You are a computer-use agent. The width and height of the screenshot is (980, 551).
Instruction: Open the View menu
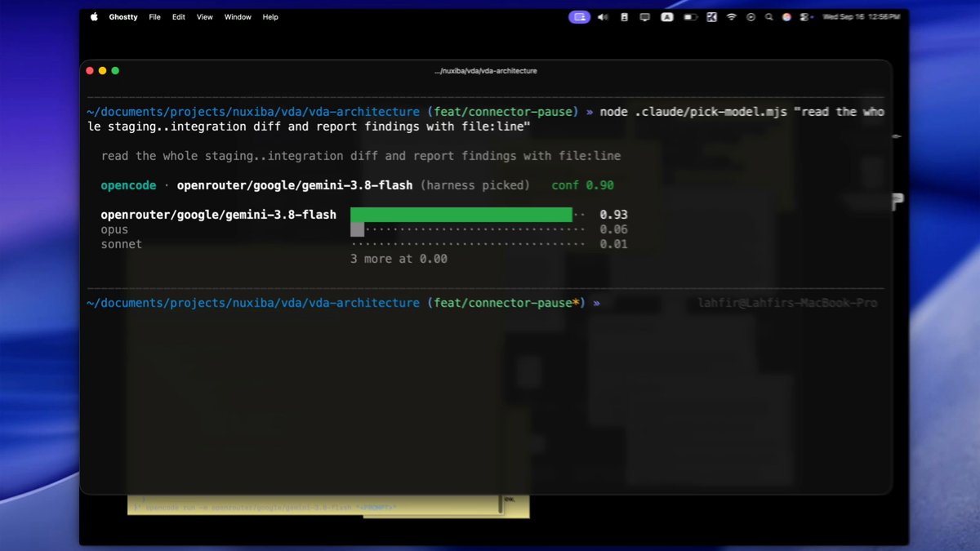(x=205, y=17)
